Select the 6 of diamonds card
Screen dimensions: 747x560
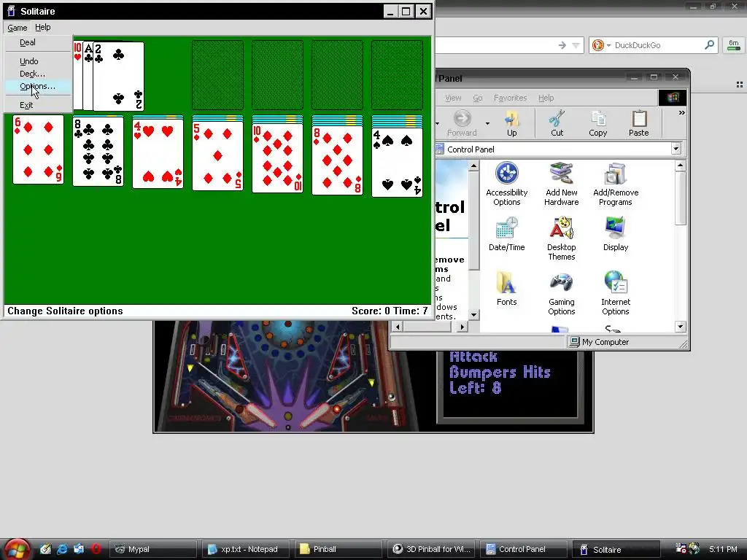click(38, 149)
